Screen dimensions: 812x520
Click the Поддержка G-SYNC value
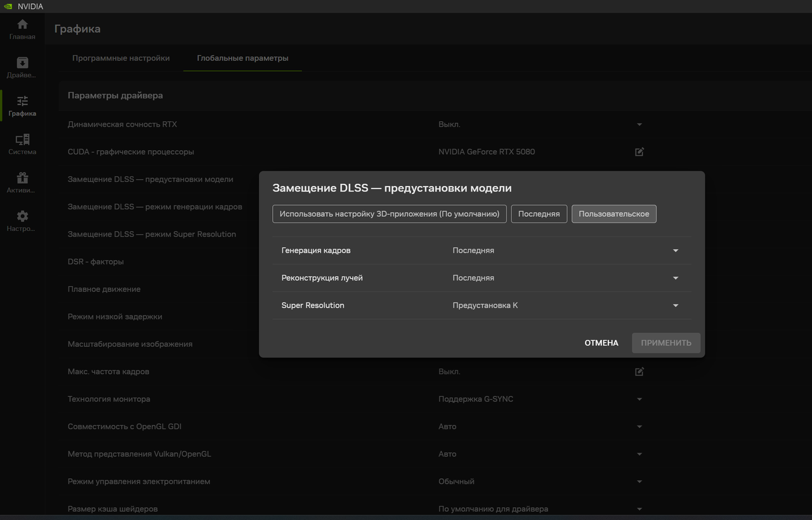point(476,400)
